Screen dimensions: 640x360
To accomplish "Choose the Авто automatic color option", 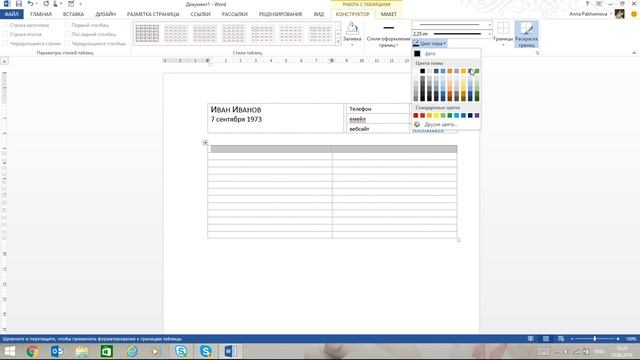I will click(x=446, y=53).
